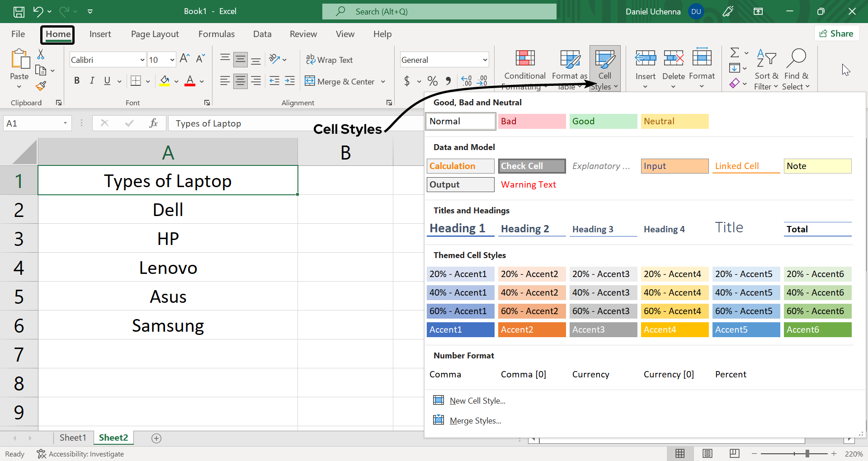The height and width of the screenshot is (461, 868).
Task: Open the font size dropdown
Action: pos(172,60)
